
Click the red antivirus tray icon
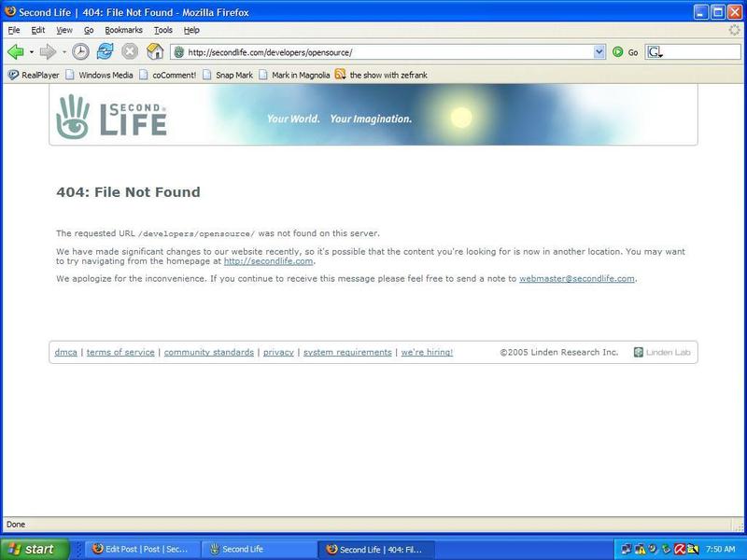pos(680,550)
